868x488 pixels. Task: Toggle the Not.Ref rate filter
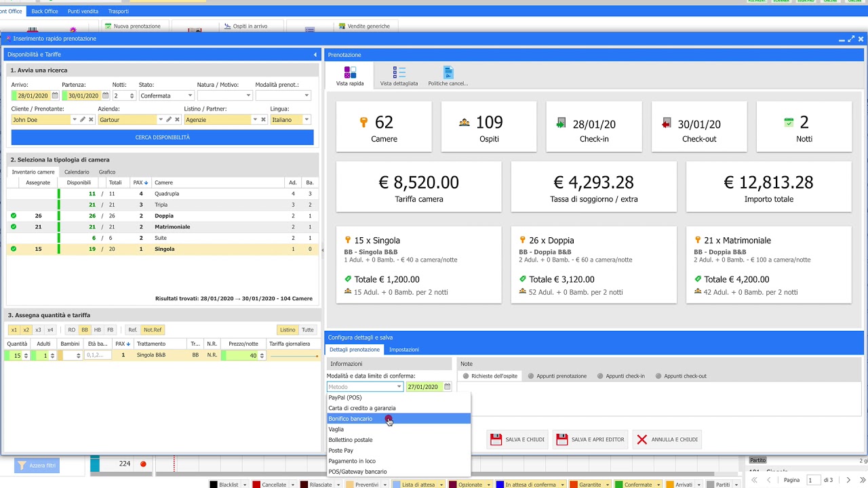click(153, 330)
